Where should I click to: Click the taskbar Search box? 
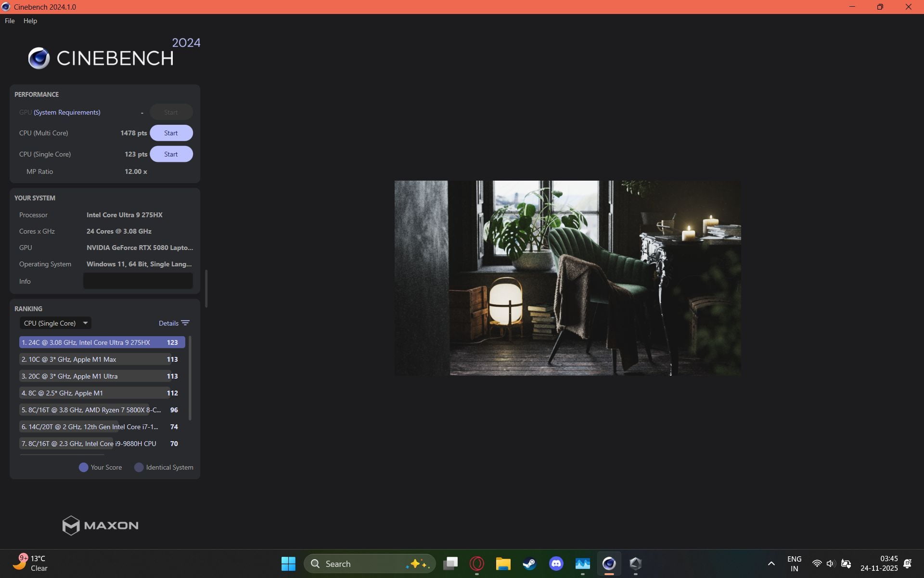pos(370,564)
